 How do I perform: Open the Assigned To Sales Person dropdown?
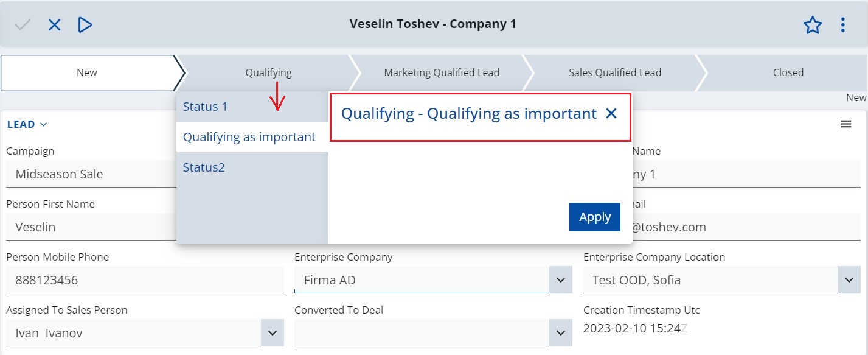[272, 333]
